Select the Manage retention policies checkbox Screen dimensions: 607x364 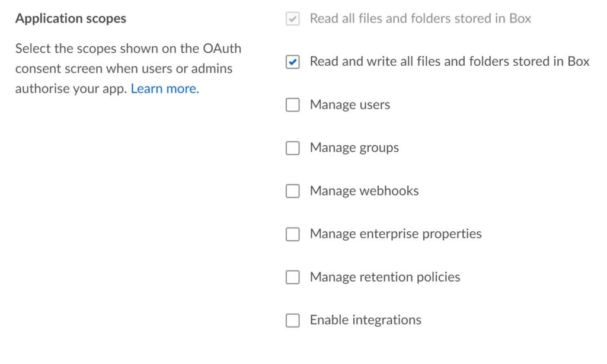click(293, 277)
